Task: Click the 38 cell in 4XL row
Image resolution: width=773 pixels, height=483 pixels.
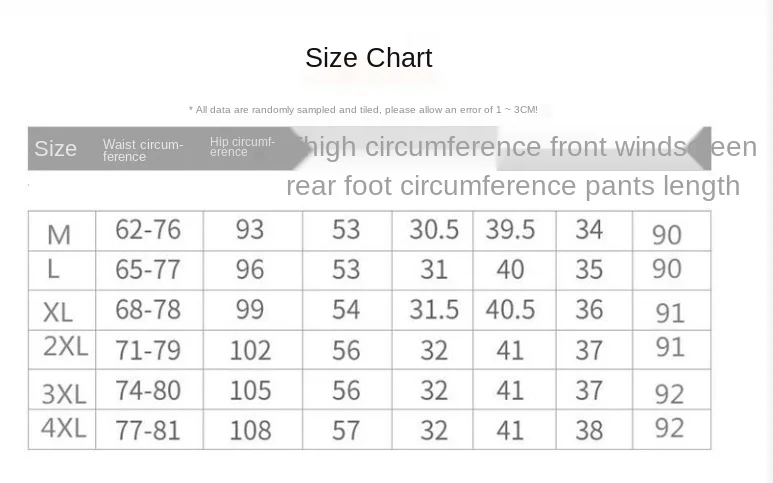Action: 589,429
